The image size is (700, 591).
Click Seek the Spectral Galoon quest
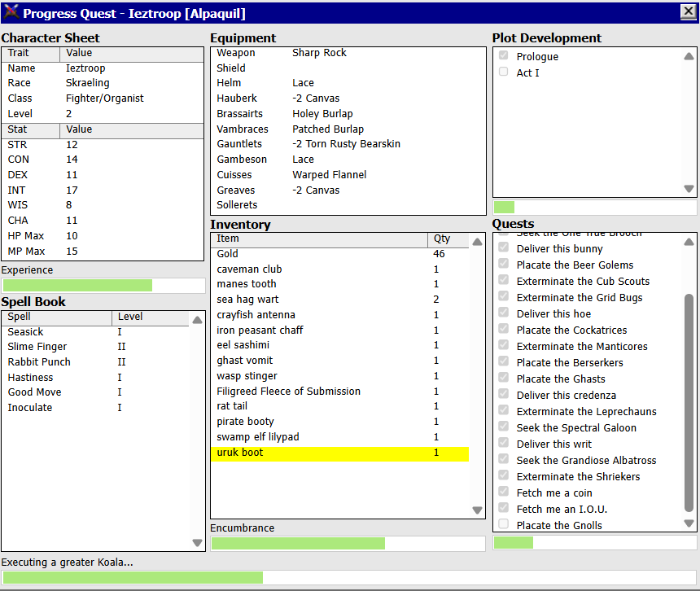(576, 428)
